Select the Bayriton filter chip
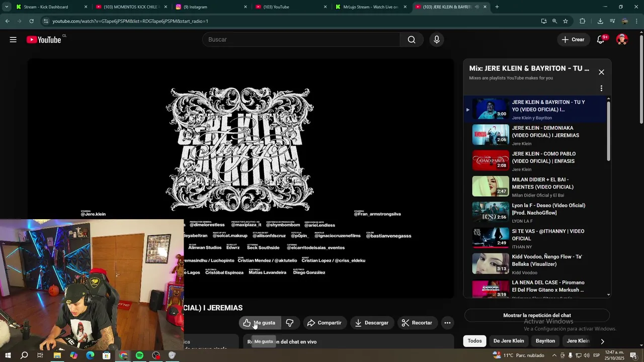 pos(545,341)
